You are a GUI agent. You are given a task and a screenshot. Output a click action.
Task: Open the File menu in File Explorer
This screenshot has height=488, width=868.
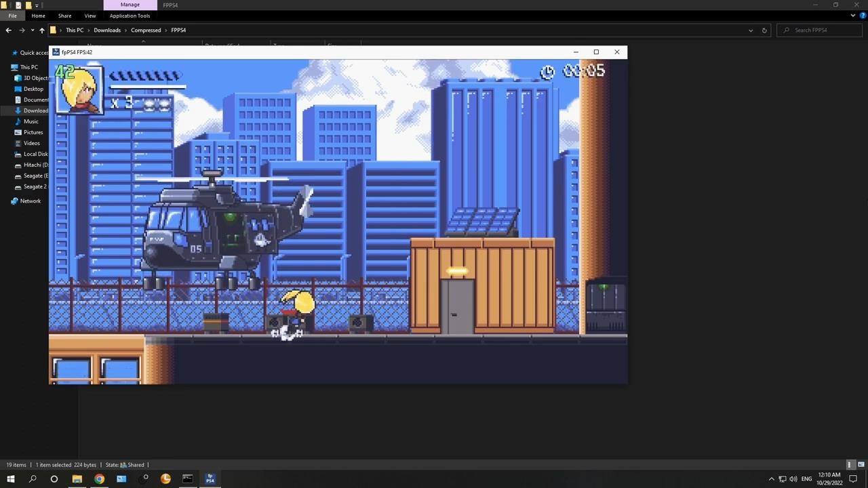12,16
